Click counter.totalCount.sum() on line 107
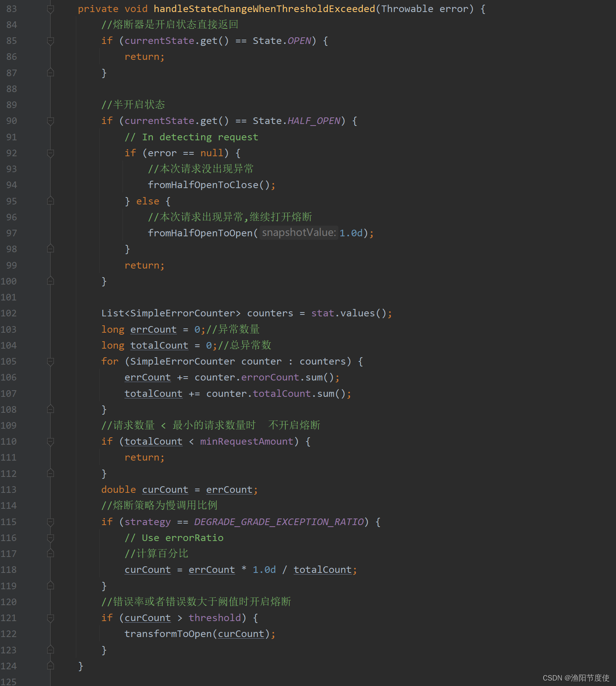Viewport: 616px width, 686px height. (276, 394)
